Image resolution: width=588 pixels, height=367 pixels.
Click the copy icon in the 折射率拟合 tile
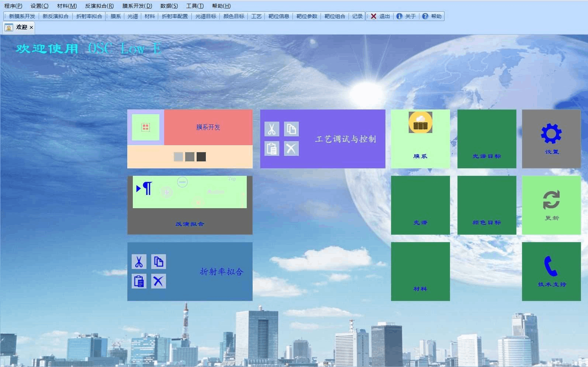[x=158, y=262]
